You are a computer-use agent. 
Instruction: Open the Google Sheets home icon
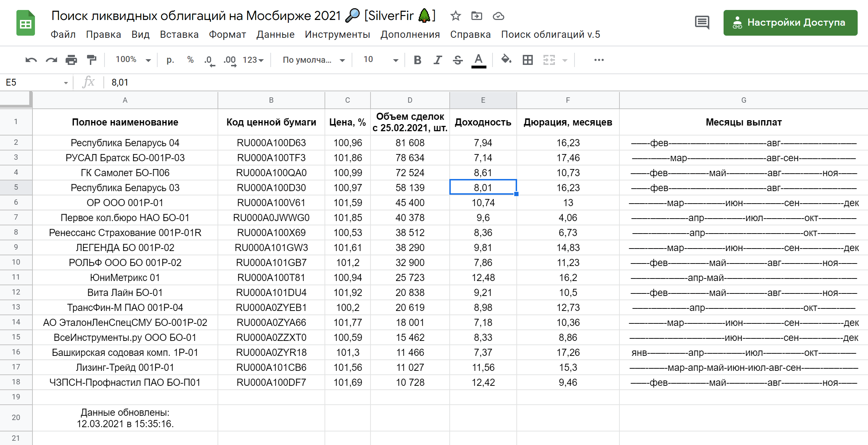(26, 23)
